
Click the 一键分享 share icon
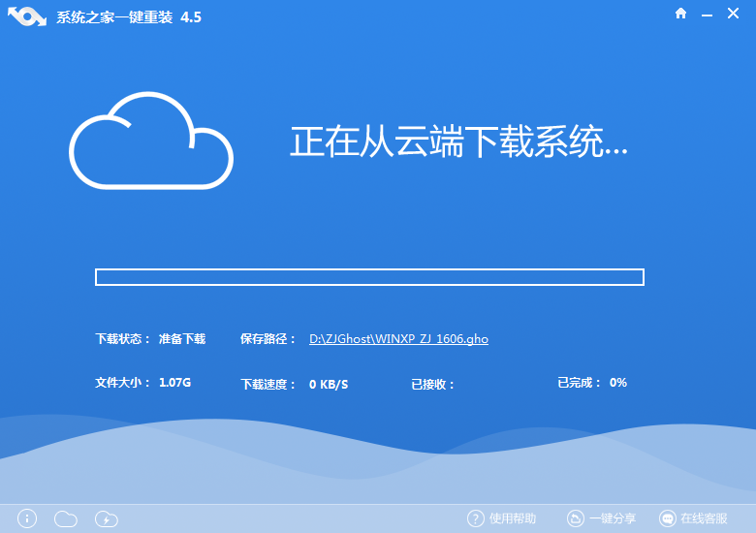tap(575, 518)
